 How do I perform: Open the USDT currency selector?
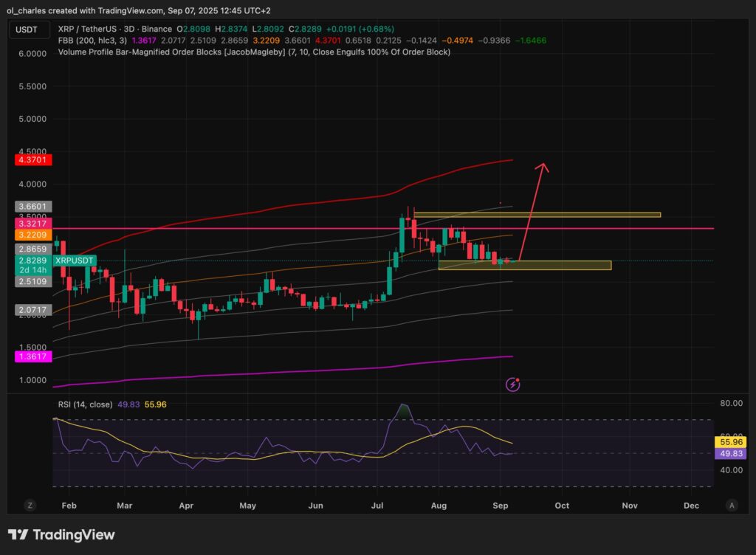(x=28, y=30)
